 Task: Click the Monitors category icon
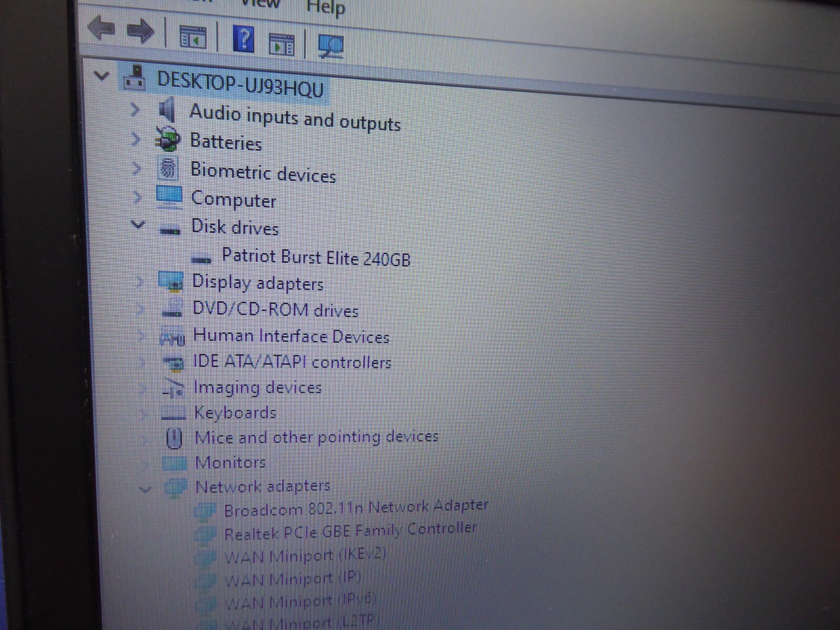(x=175, y=463)
